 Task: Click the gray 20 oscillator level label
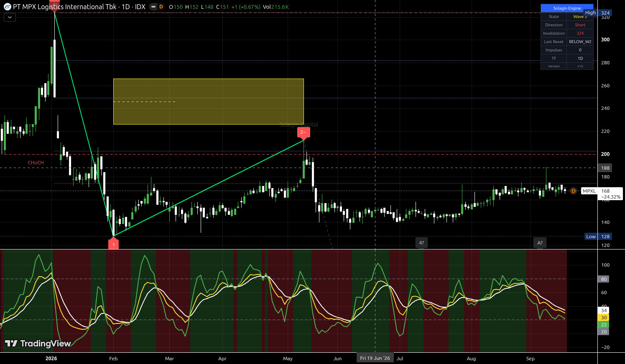[604, 332]
